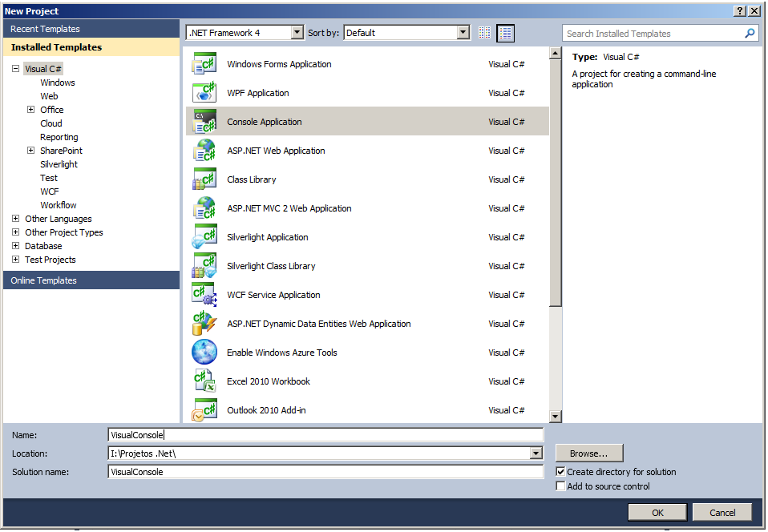The width and height of the screenshot is (768, 532).
Task: Click the Browse button
Action: point(589,453)
